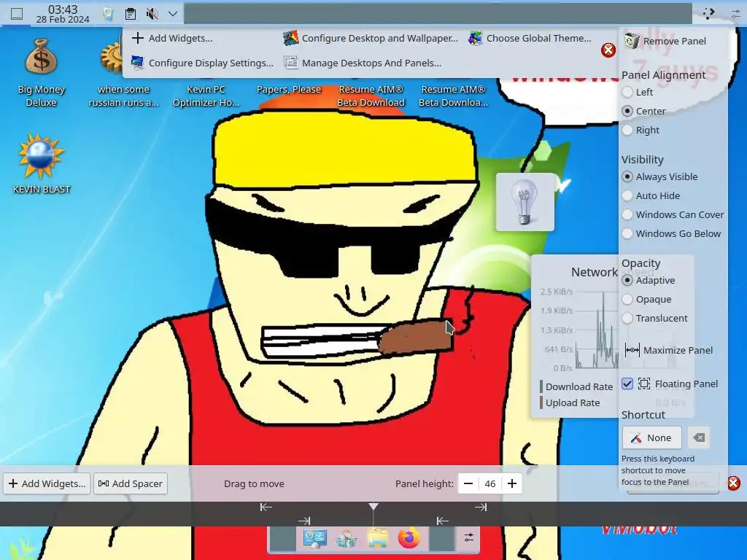Open file manager folder icon in panel
This screenshot has width=747, height=560.
click(378, 539)
